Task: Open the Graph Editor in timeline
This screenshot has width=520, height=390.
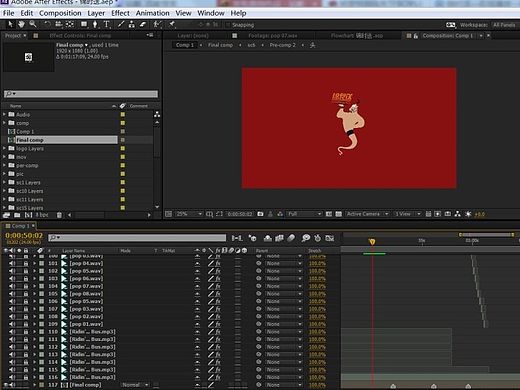Action: tap(330, 238)
